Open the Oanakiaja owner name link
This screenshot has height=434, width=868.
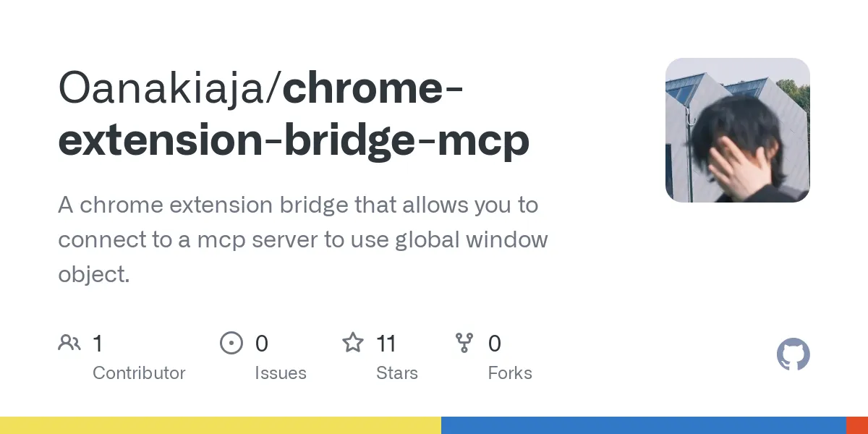(165, 89)
